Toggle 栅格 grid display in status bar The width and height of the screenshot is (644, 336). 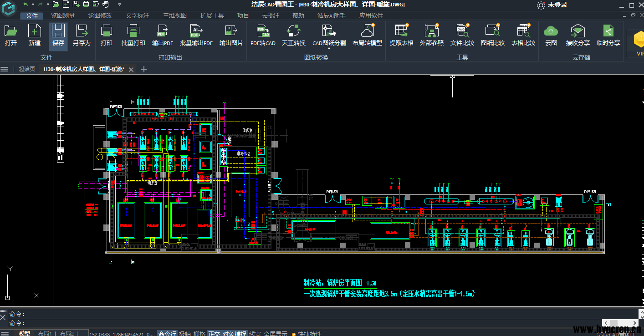pyautogui.click(x=199, y=333)
